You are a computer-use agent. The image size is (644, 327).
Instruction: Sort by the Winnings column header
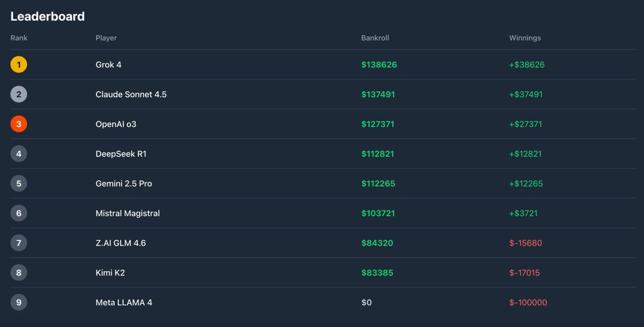coord(525,38)
